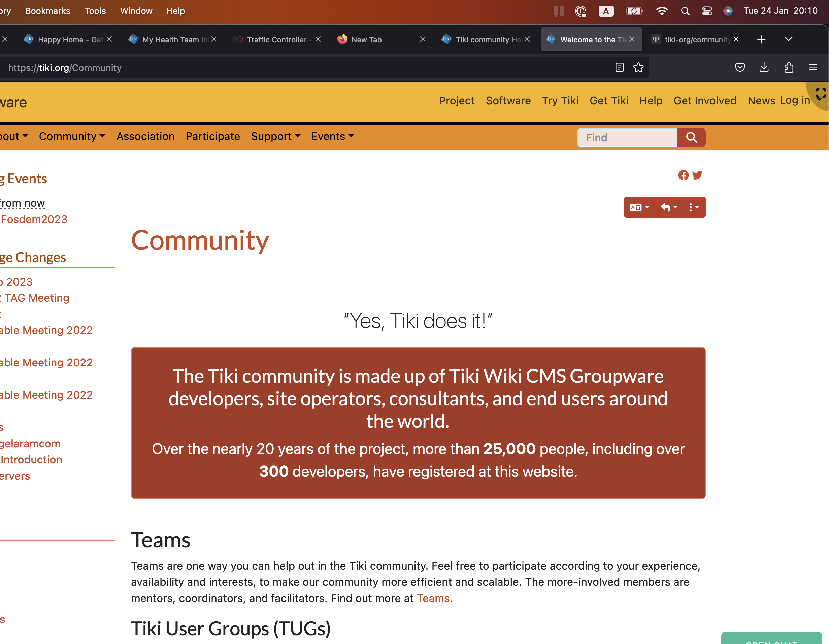The width and height of the screenshot is (829, 644).
Task: Click the Facebook share icon
Action: [683, 175]
